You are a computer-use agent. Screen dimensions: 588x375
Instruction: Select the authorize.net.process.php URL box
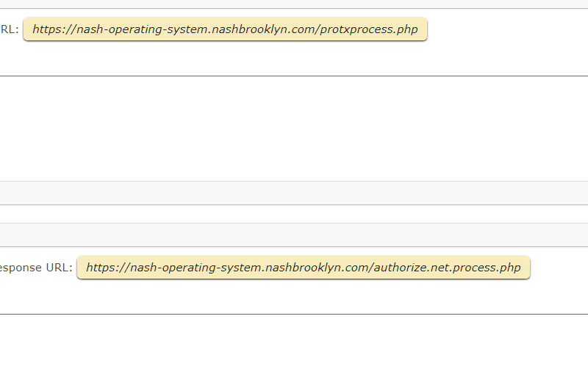click(304, 268)
